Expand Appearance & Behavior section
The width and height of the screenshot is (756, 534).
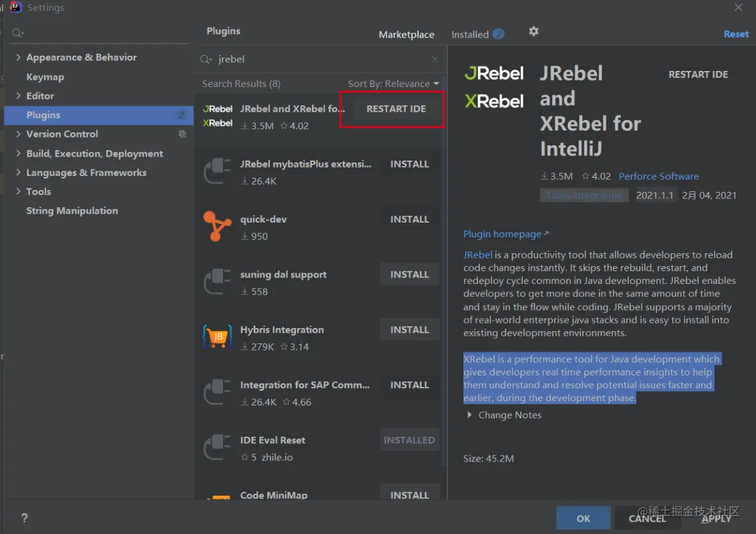pos(18,57)
